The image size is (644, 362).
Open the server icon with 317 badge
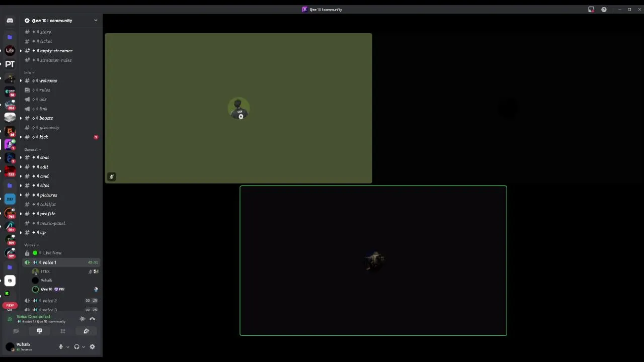(10, 253)
